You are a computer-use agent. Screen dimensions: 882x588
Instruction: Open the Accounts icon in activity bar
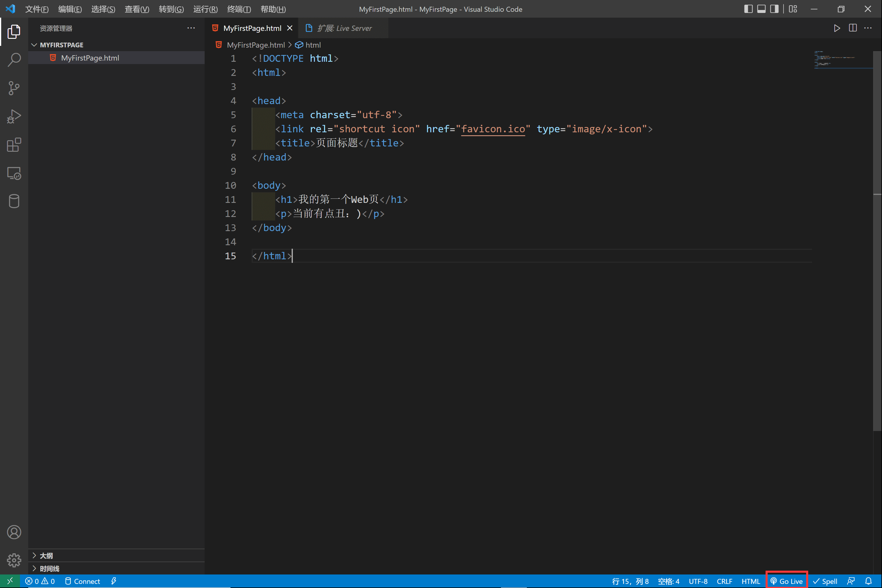[14, 532]
